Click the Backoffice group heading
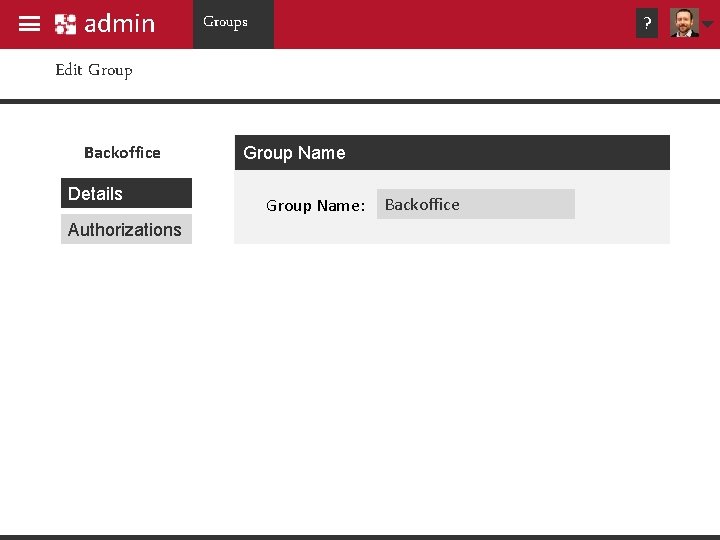720x540 pixels. click(x=122, y=153)
